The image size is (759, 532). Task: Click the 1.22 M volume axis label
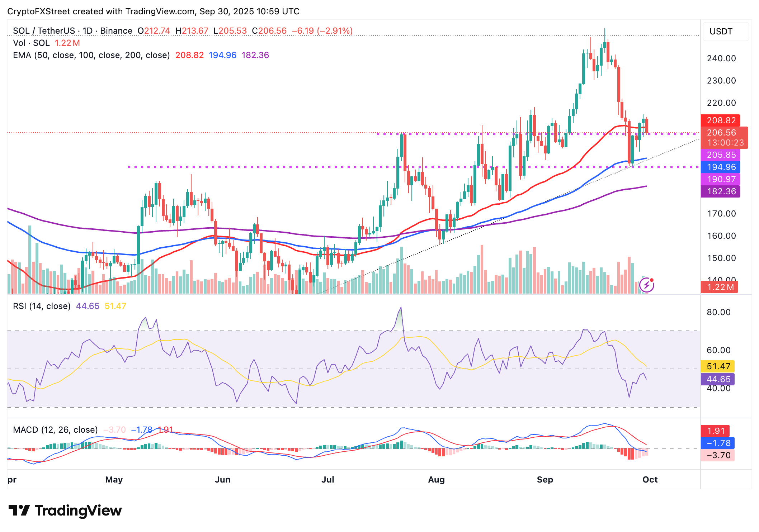[720, 287]
